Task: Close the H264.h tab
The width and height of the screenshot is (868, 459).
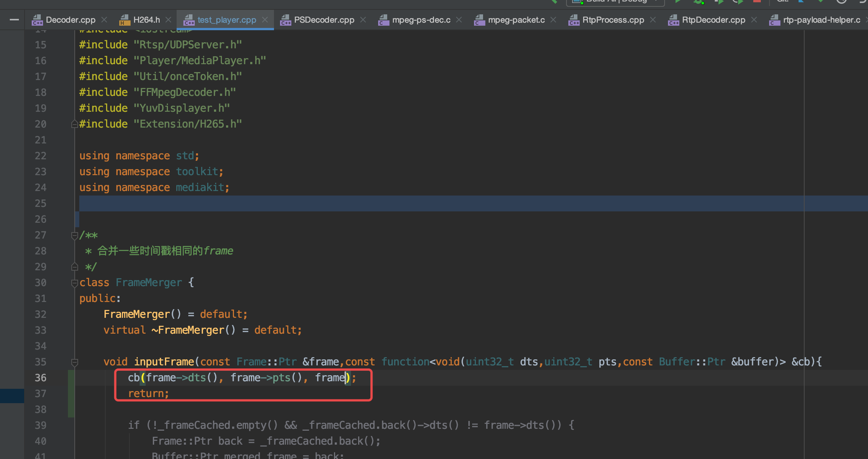Action: (168, 20)
